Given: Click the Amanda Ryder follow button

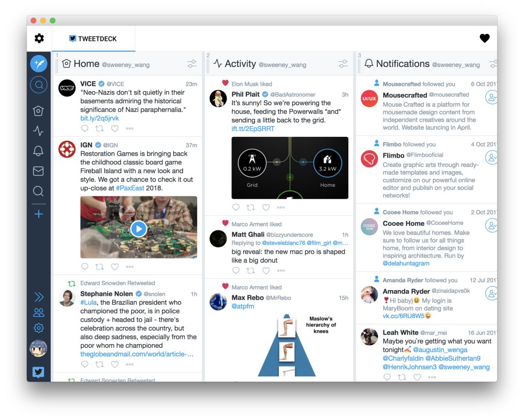Looking at the screenshot, I should (491, 293).
